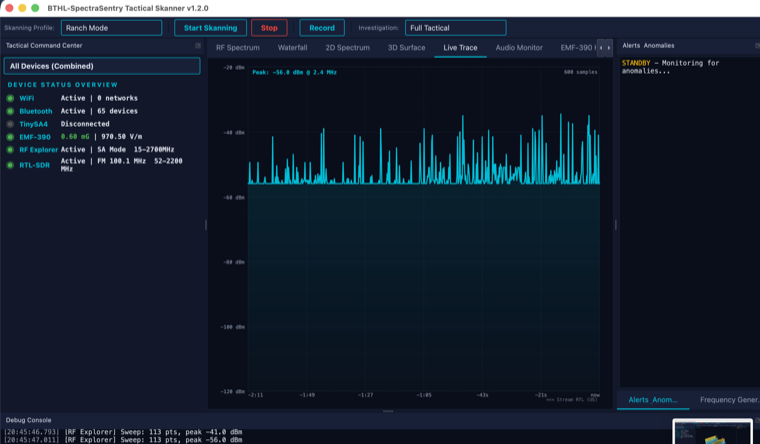Click the tab bar right scroll arrow

(x=609, y=48)
